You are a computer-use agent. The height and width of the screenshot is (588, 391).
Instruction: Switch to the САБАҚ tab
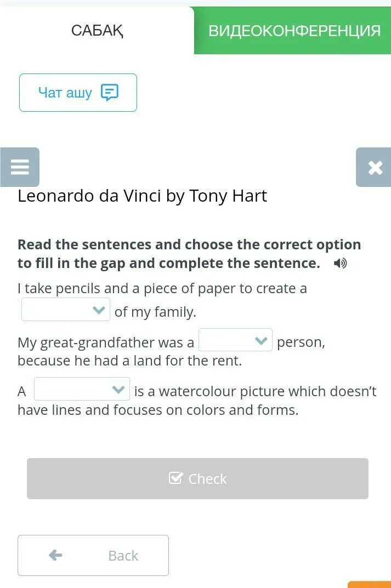(97, 30)
